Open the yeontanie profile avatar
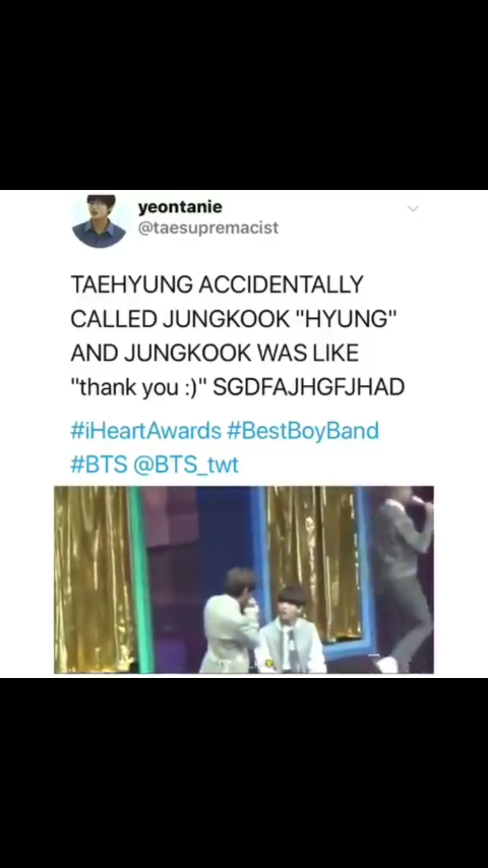The height and width of the screenshot is (868, 488). (99, 221)
